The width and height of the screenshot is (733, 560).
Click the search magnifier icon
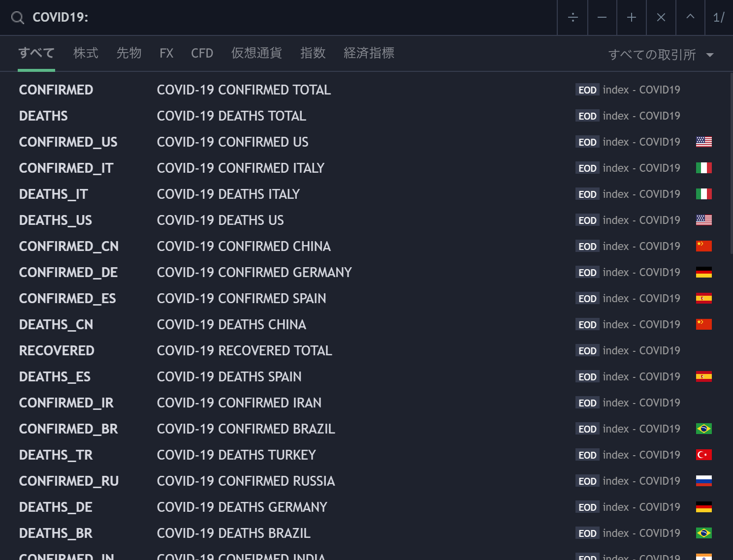pos(18,18)
